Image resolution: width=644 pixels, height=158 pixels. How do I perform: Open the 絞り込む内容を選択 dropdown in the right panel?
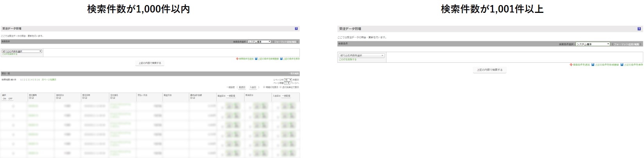361,55
